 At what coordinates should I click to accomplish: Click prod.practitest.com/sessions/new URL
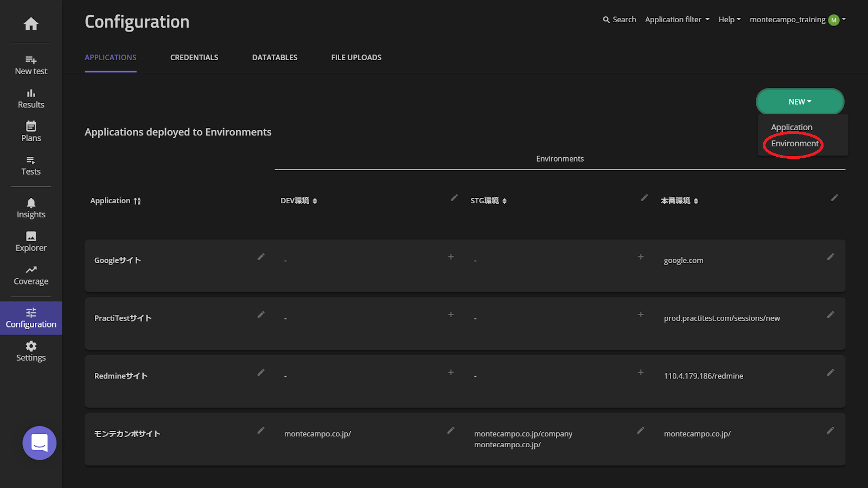722,318
